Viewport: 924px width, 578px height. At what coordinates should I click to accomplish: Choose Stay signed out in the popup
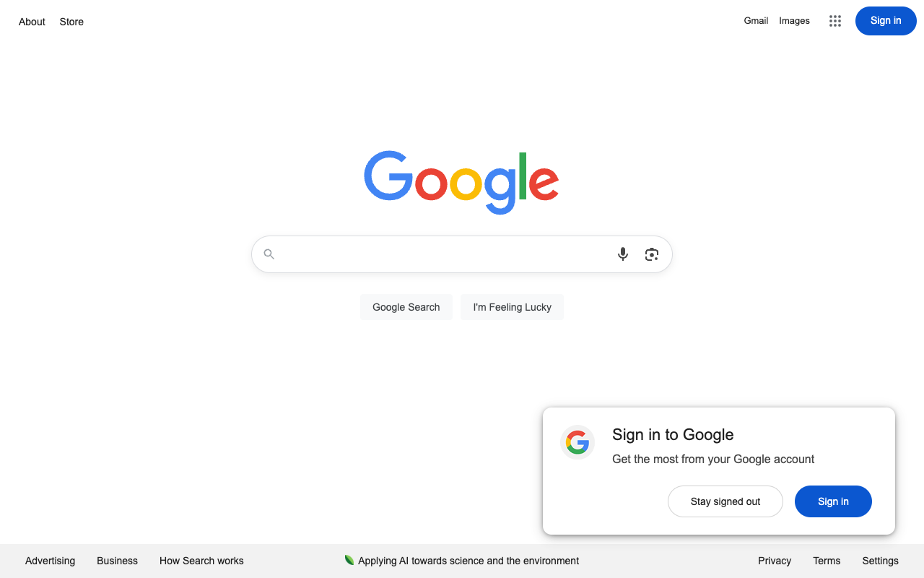tap(725, 501)
